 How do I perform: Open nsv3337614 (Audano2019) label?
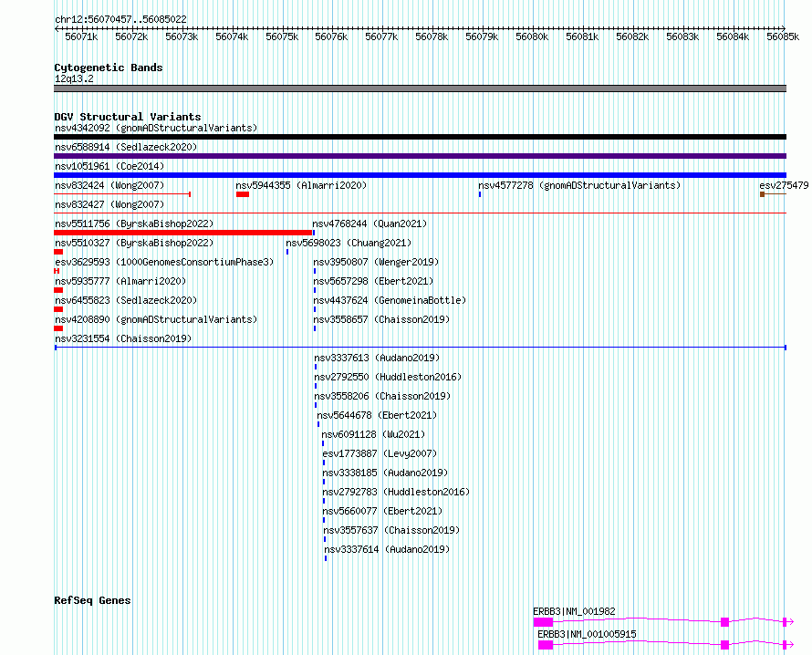(x=388, y=549)
